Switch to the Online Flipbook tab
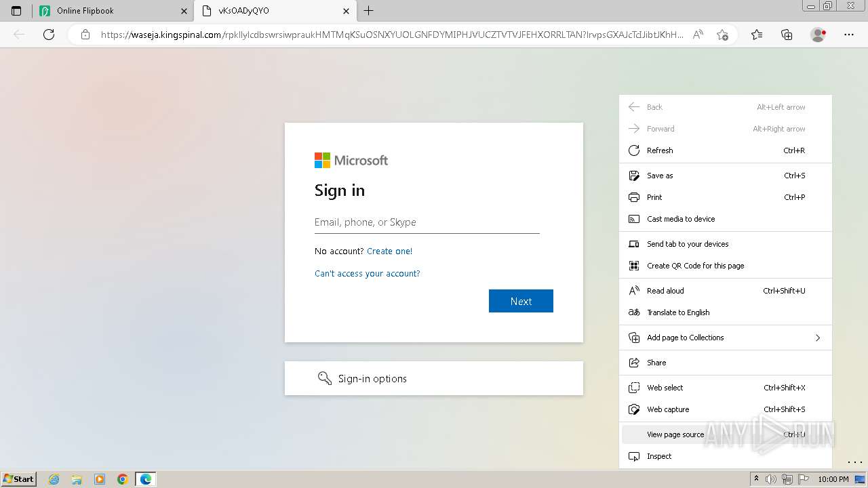This screenshot has height=488, width=868. (x=113, y=11)
